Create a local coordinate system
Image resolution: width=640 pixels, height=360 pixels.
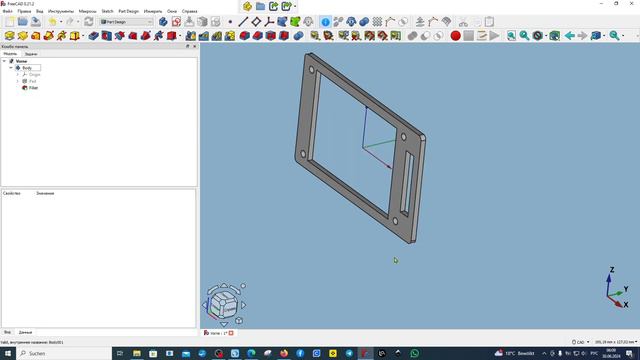point(269,22)
